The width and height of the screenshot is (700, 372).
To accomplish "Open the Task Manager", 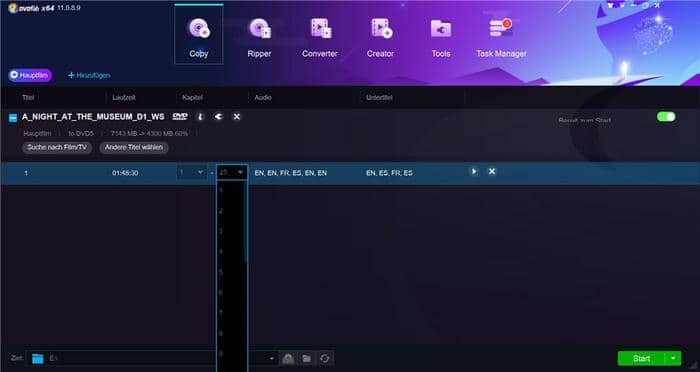I will pyautogui.click(x=501, y=38).
